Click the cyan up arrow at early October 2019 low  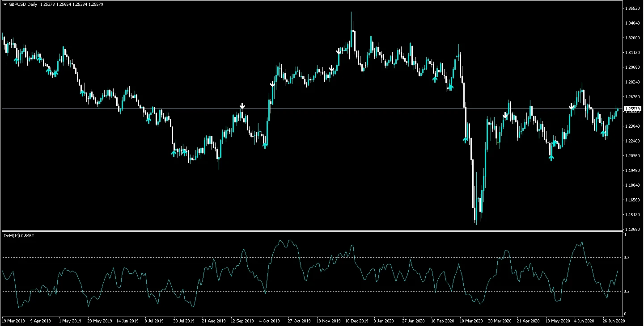pos(265,145)
